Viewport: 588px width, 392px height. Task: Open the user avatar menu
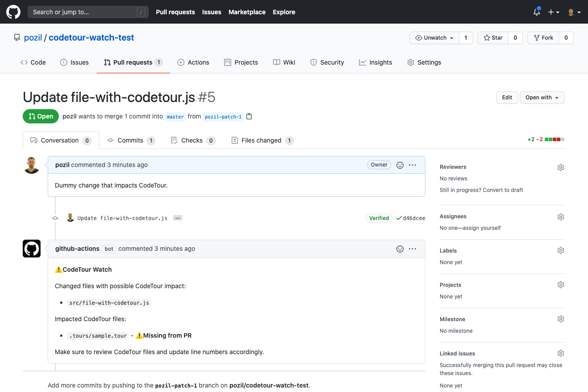[x=574, y=12]
